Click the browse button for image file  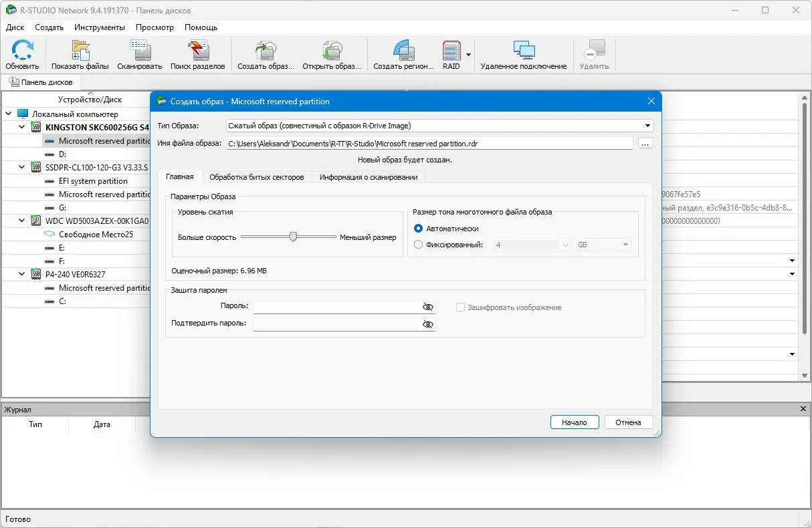tap(645, 143)
